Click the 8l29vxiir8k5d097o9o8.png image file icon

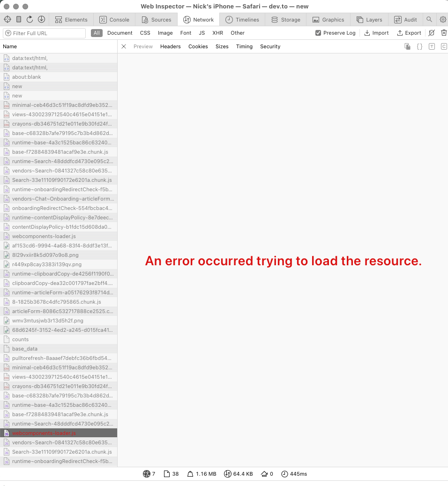click(x=7, y=255)
